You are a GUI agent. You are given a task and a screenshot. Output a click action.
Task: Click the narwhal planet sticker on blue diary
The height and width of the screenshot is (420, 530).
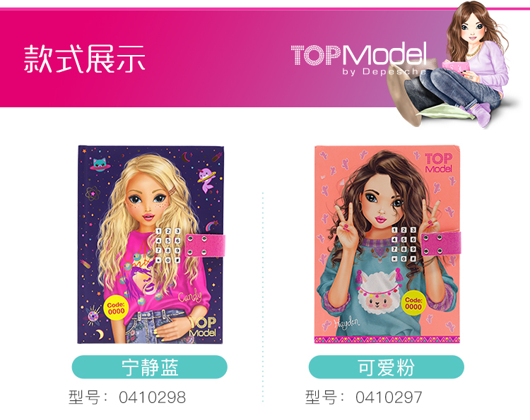pyautogui.click(x=207, y=179)
